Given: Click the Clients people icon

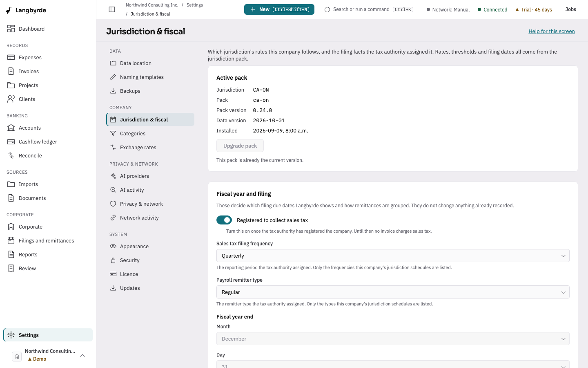Looking at the screenshot, I should 11,99.
